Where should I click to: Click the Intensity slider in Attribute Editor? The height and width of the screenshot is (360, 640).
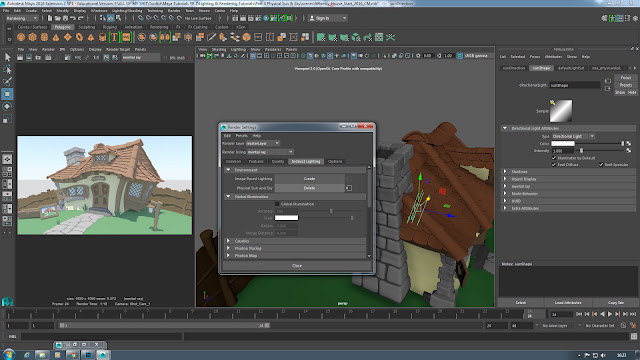pos(600,151)
